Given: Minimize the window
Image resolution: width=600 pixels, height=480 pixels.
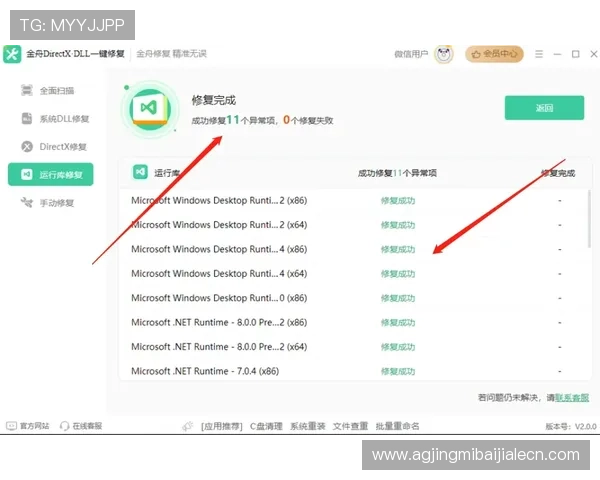Looking at the screenshot, I should click(x=557, y=54).
